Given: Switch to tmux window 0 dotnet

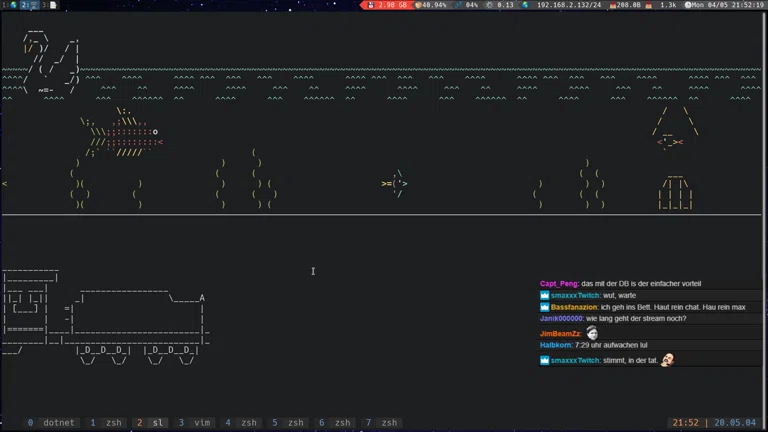Looking at the screenshot, I should click(52, 423).
